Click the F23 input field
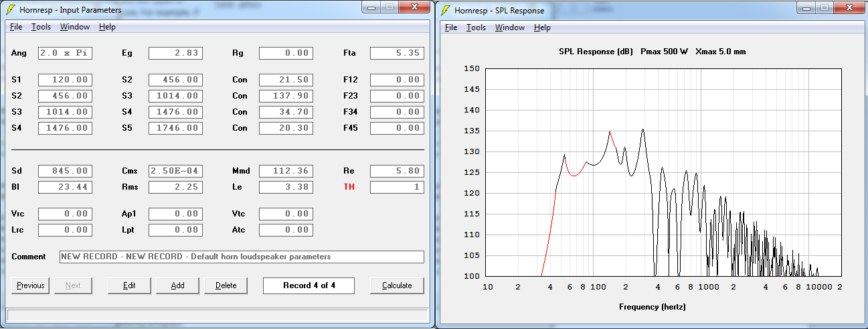 397,96
